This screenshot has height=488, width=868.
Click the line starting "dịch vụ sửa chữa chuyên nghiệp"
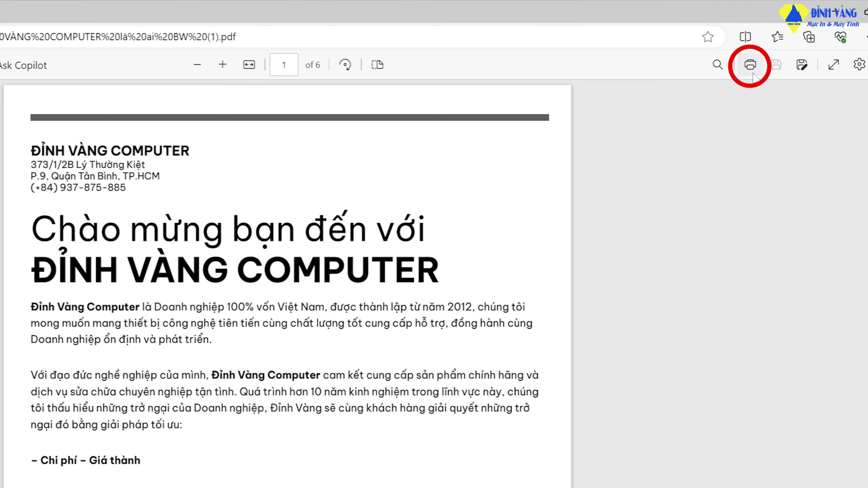tap(284, 392)
